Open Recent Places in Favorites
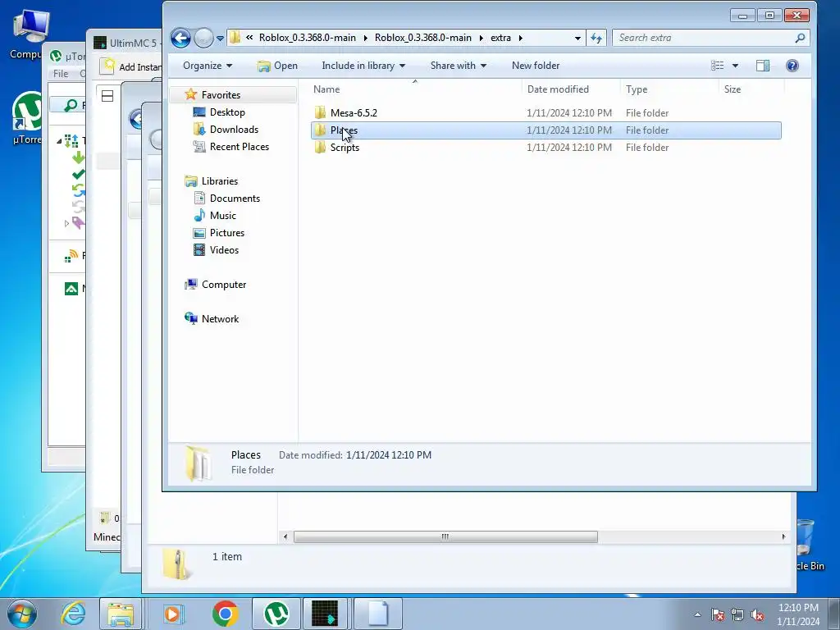This screenshot has width=840, height=630. (x=239, y=146)
